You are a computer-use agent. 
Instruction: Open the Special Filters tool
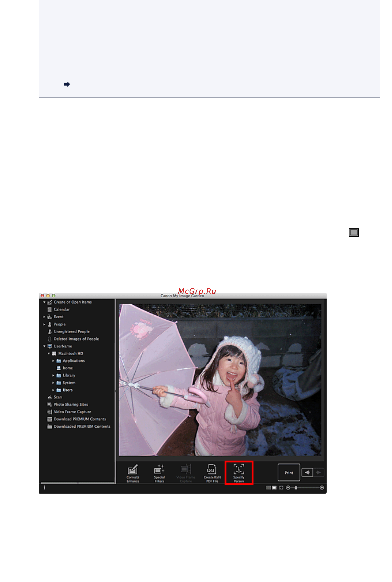(159, 473)
